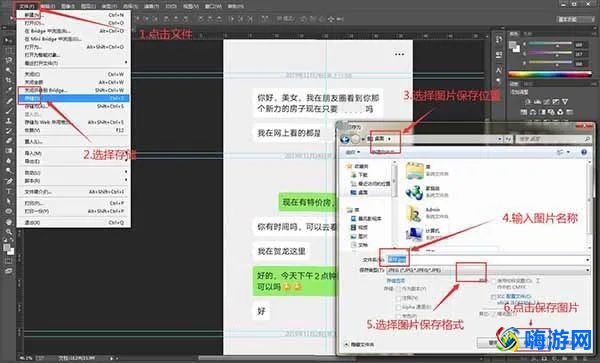Screen dimensions: 600x363
Task: Select the Horizontal Type tool
Action: click(x=8, y=191)
